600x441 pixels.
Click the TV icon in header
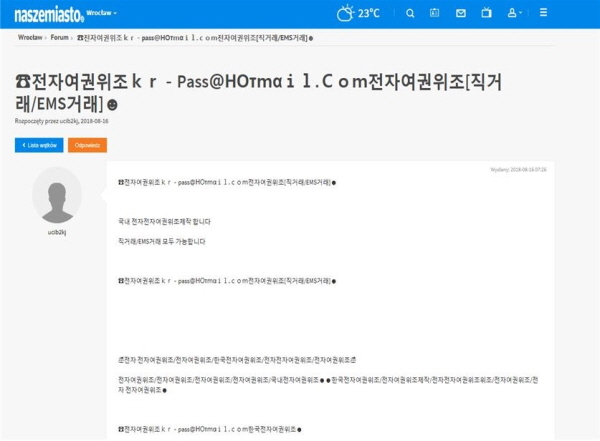(486, 13)
